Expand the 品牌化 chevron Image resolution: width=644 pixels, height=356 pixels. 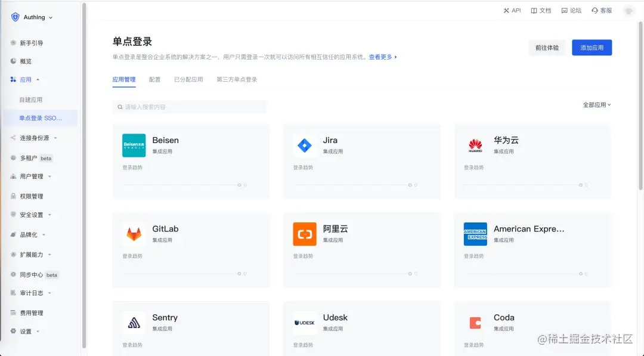coord(44,235)
